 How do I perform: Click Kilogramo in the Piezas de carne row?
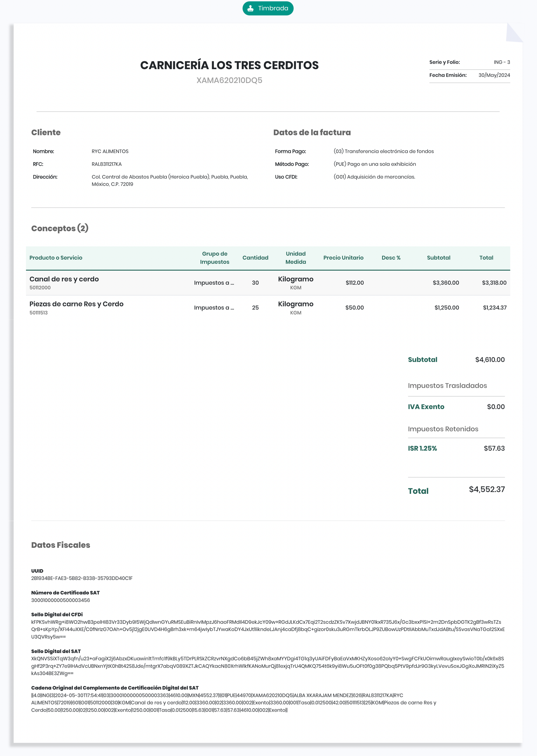296,304
